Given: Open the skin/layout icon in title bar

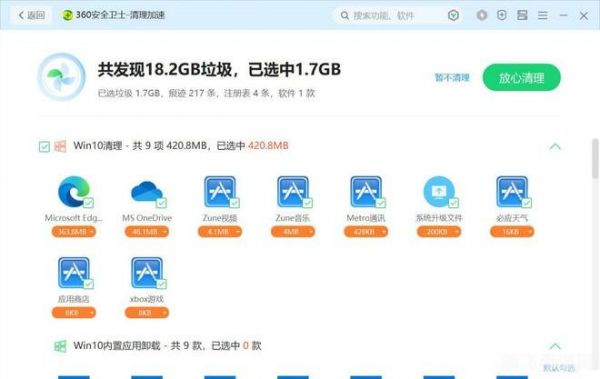Looking at the screenshot, I should pos(522,15).
